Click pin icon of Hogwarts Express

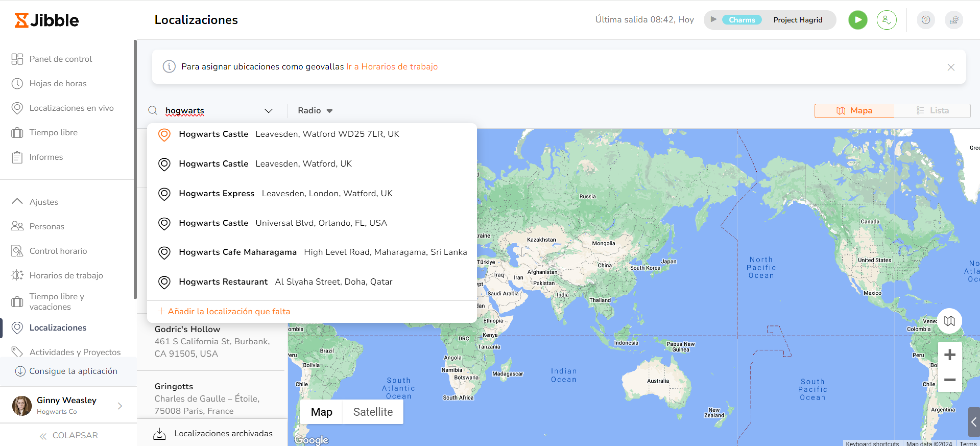coord(164,194)
